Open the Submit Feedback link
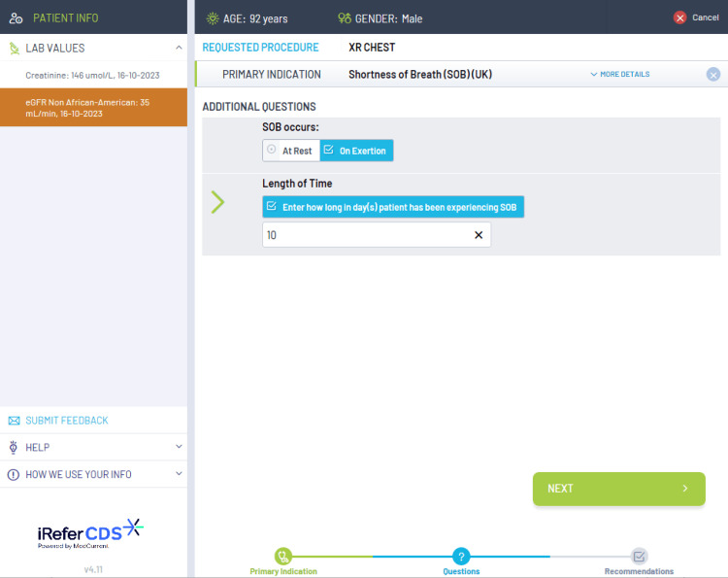 pyautogui.click(x=67, y=421)
